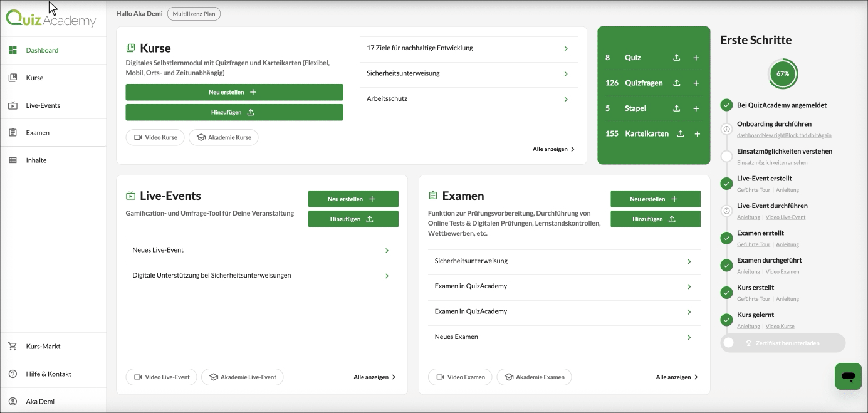
Task: Click Neu erstellen under Kurse
Action: tap(234, 91)
